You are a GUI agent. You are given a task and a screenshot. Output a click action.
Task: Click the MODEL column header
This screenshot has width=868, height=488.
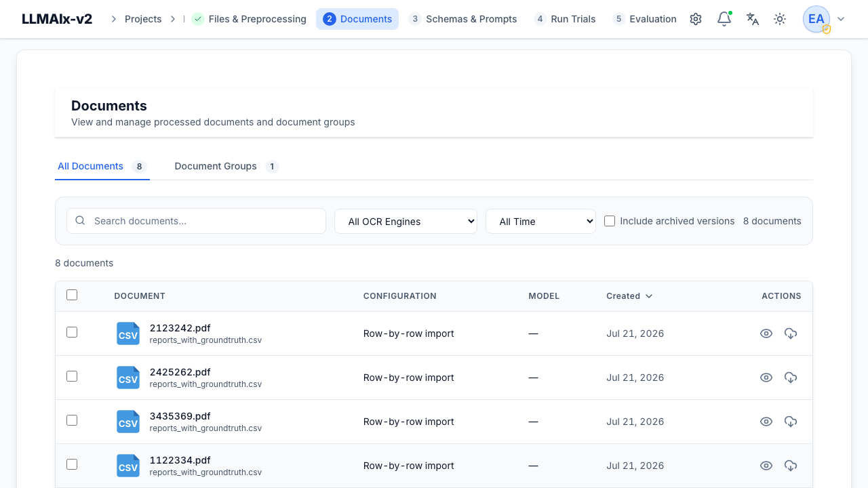544,296
